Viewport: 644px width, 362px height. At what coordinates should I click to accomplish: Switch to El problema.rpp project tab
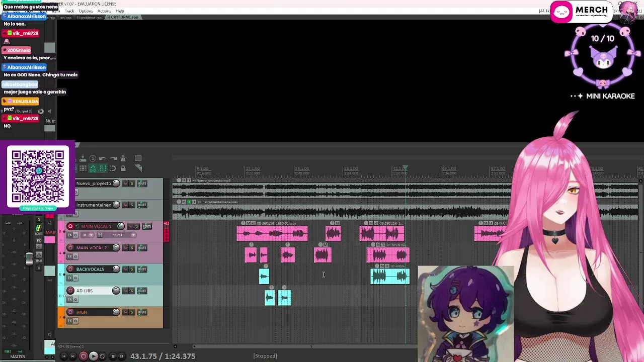pyautogui.click(x=90, y=18)
